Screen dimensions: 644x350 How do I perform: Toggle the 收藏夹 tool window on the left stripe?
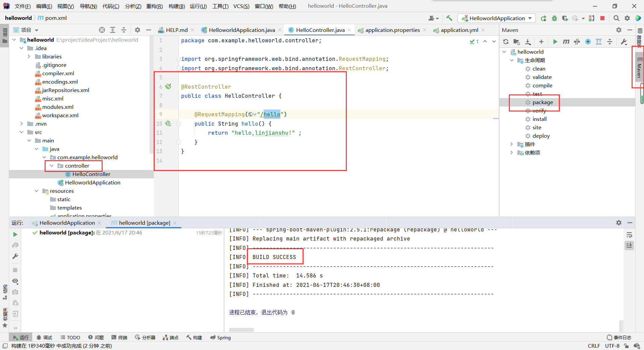point(5,317)
